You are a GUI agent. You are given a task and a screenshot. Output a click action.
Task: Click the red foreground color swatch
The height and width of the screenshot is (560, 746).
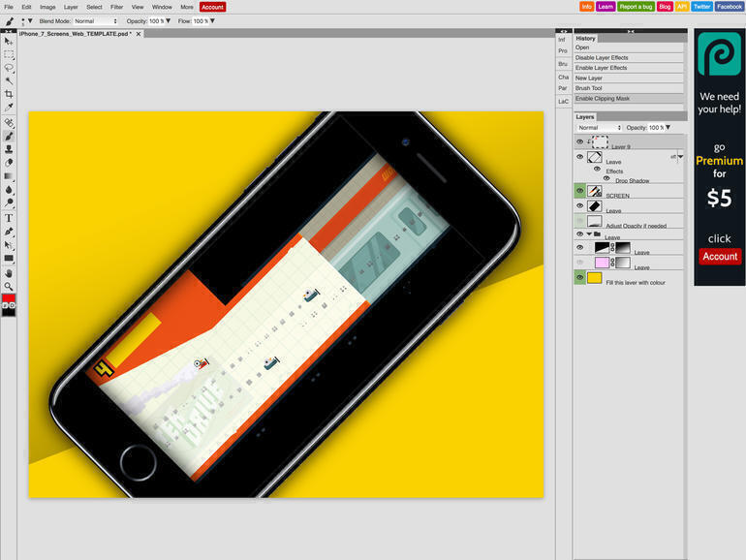pyautogui.click(x=9, y=297)
